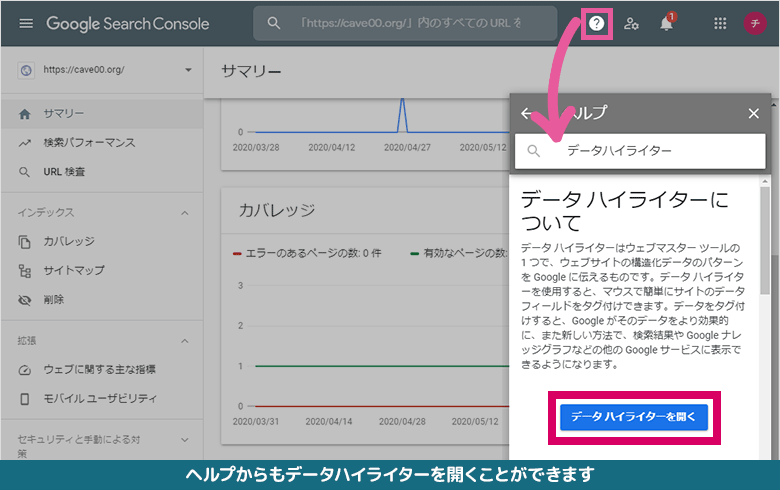Click the trend arrow performance icon
The width and height of the screenshot is (780, 490).
(x=24, y=143)
